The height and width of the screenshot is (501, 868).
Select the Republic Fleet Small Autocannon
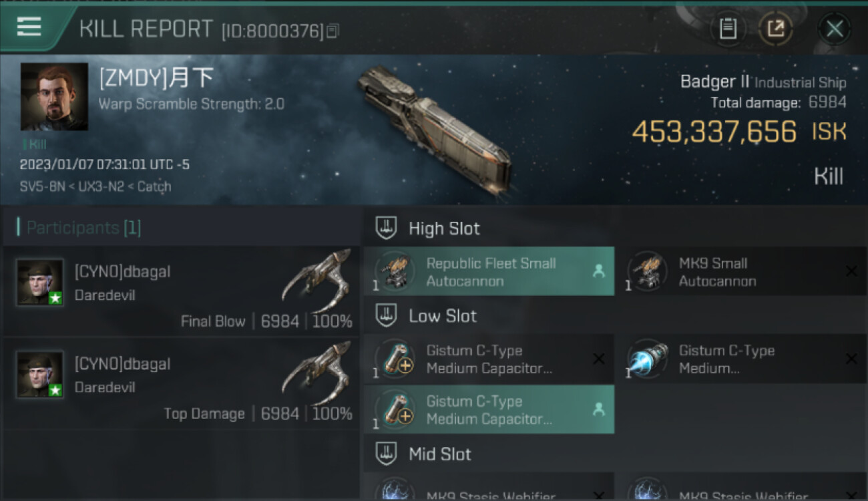point(489,272)
